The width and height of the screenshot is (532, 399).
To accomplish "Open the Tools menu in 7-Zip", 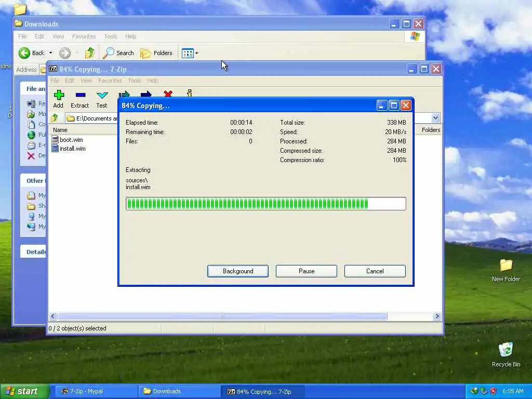I will (135, 81).
